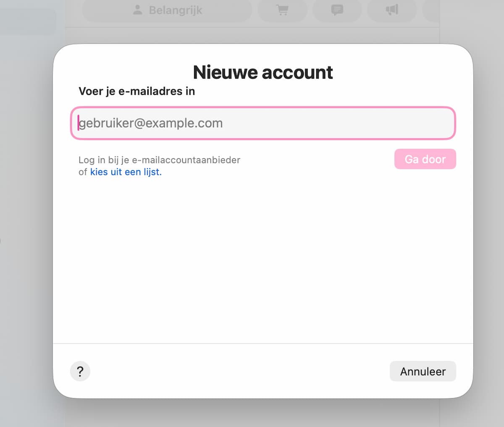Focus the gebruiker@example.com email field
The width and height of the screenshot is (504, 427).
point(263,123)
